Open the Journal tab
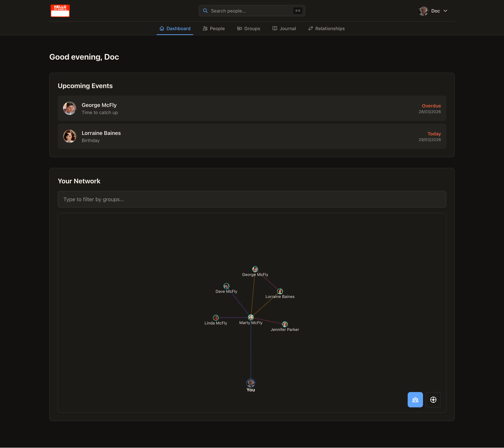 284,29
